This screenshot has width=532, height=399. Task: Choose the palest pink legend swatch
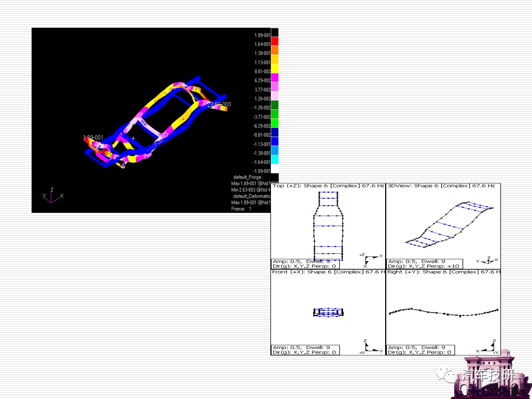click(x=275, y=96)
